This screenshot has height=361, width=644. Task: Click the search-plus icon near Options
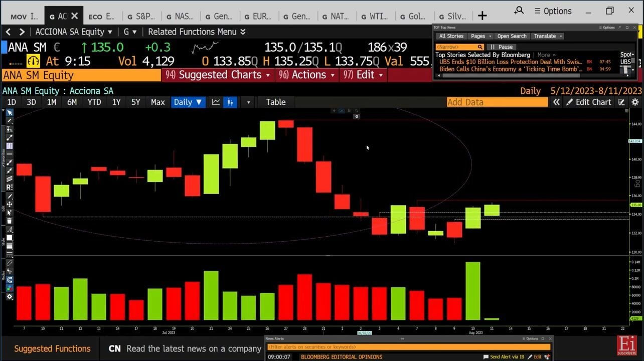(x=519, y=11)
